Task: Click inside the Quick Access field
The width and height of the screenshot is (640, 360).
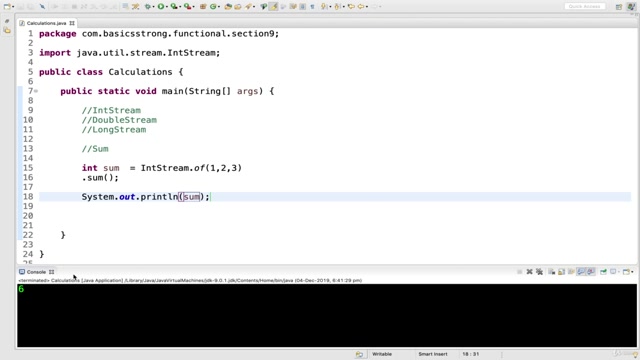Action: point(584,7)
